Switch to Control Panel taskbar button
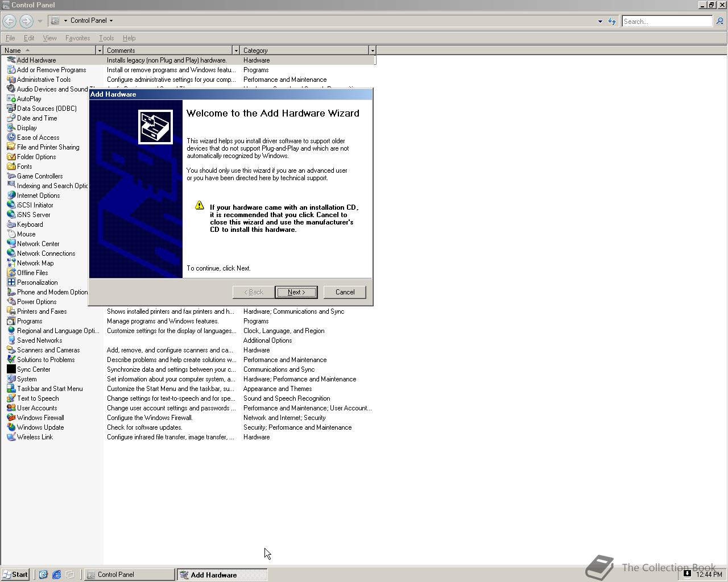 pyautogui.click(x=130, y=575)
